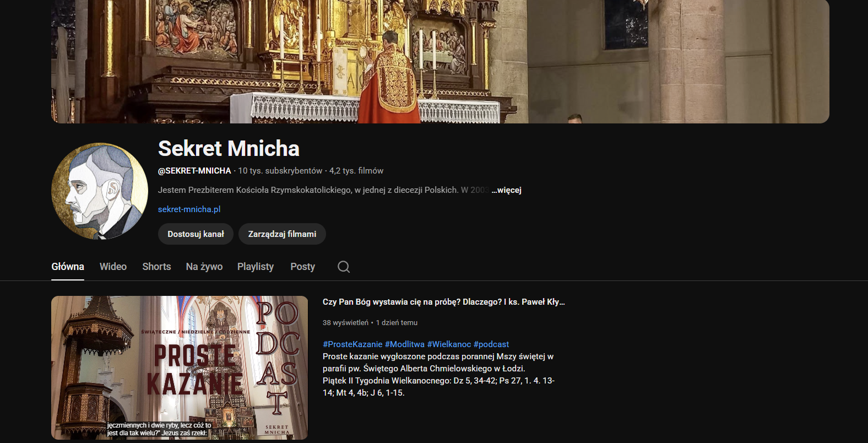Play the "Proste Kazanie" podcast thumbnail
The image size is (868, 443).
point(180,368)
